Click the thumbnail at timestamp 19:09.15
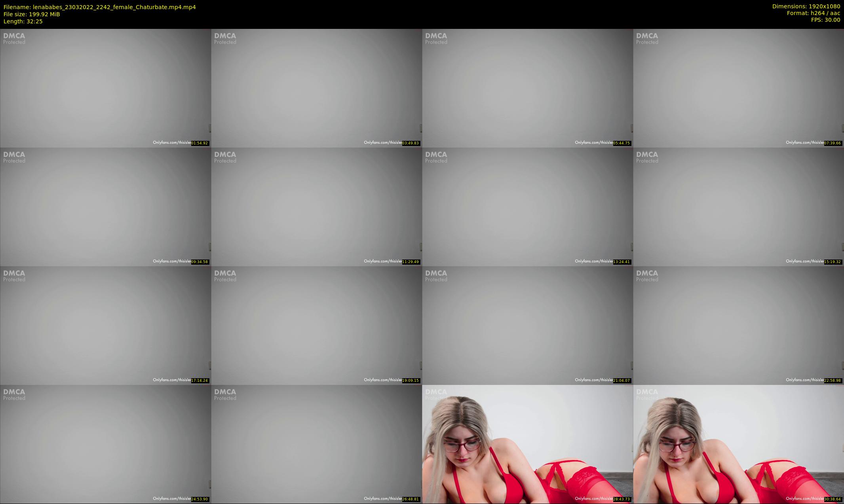The width and height of the screenshot is (844, 504). [316, 325]
